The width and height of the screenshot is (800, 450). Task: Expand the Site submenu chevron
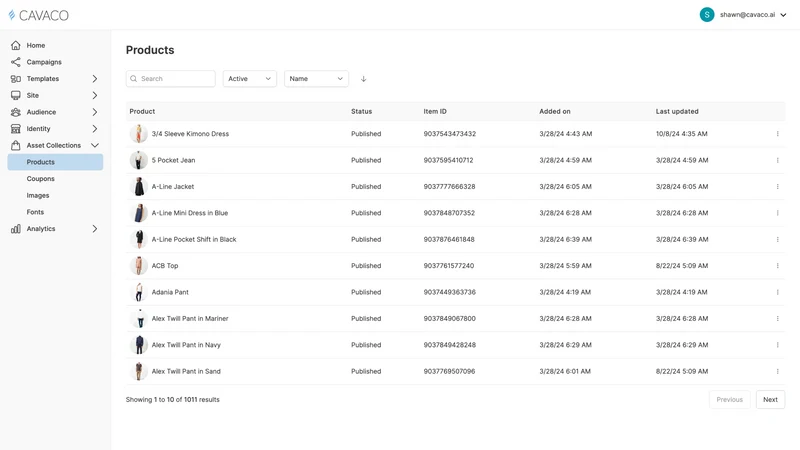94,95
